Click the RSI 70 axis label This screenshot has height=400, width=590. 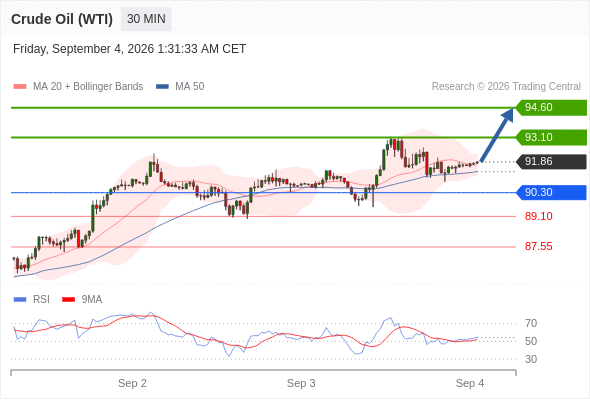tap(531, 323)
